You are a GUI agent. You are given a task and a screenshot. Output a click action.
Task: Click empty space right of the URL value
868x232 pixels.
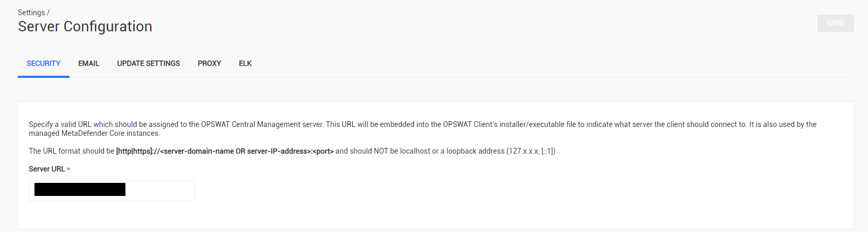159,191
